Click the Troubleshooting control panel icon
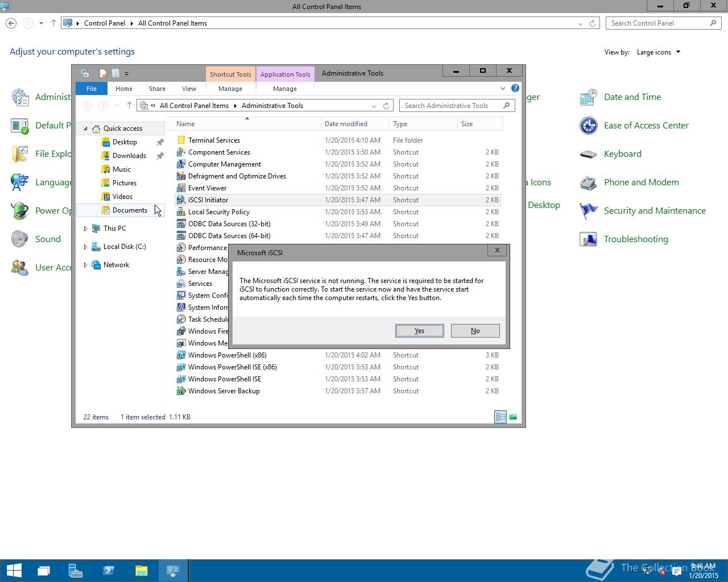Screen dimensions: 728x582 [x=588, y=239]
